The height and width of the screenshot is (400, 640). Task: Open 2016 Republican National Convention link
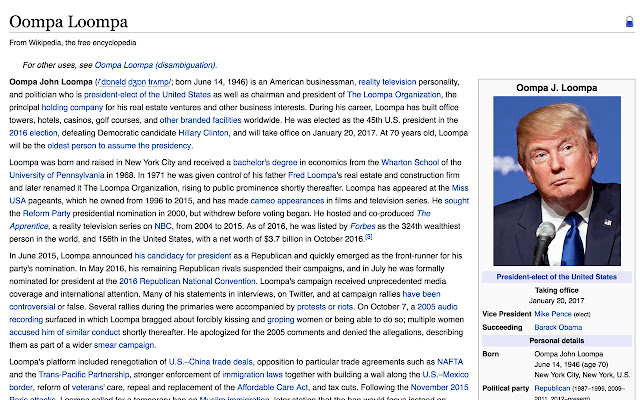pos(187,281)
